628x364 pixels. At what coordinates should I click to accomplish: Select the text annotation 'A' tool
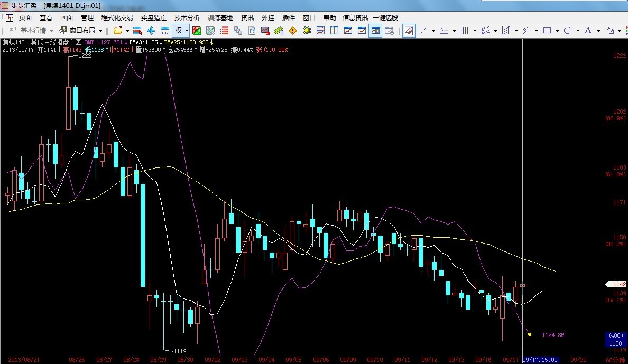pos(589,31)
